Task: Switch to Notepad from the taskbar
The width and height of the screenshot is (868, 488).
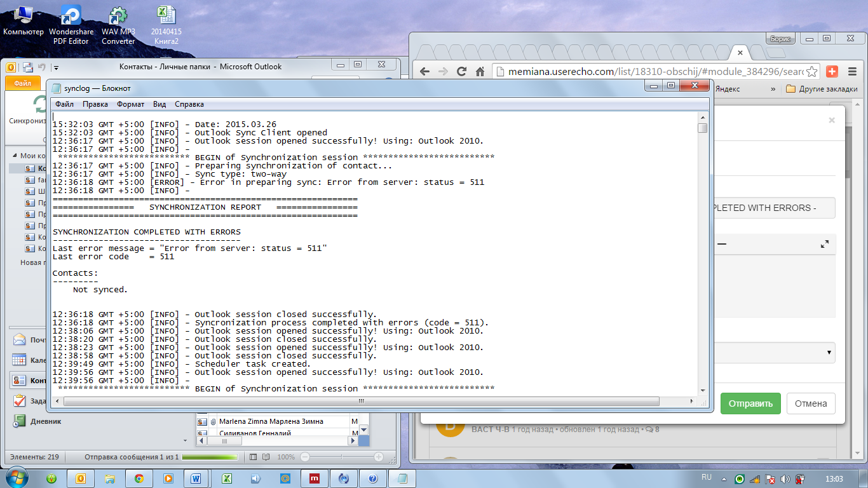Action: coord(402,478)
